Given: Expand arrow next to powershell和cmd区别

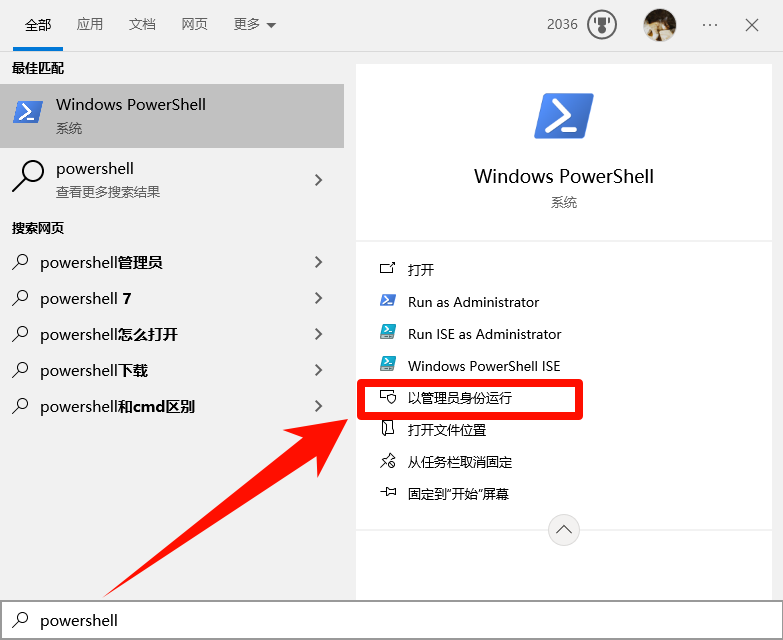Looking at the screenshot, I should click(x=319, y=406).
